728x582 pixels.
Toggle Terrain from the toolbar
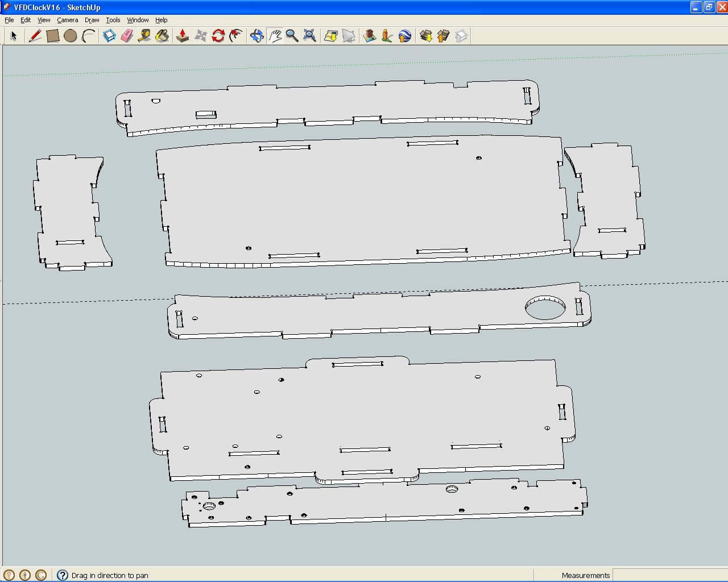click(349, 36)
